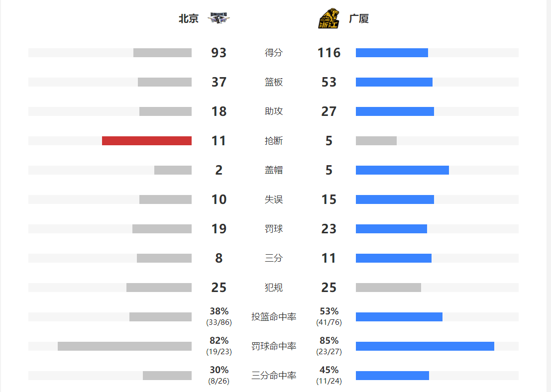Open the 北京 team name link
Viewport: 551px width, 392px height.
point(189,18)
